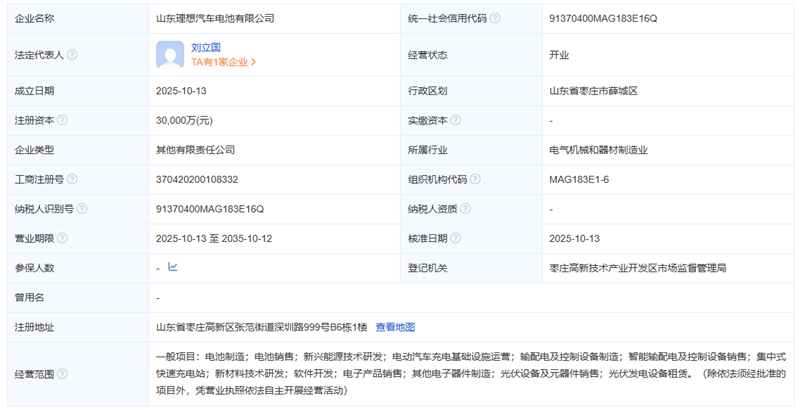Select the company name 山东理想汽车电池有限公司
The height and width of the screenshot is (410, 800).
[x=215, y=18]
